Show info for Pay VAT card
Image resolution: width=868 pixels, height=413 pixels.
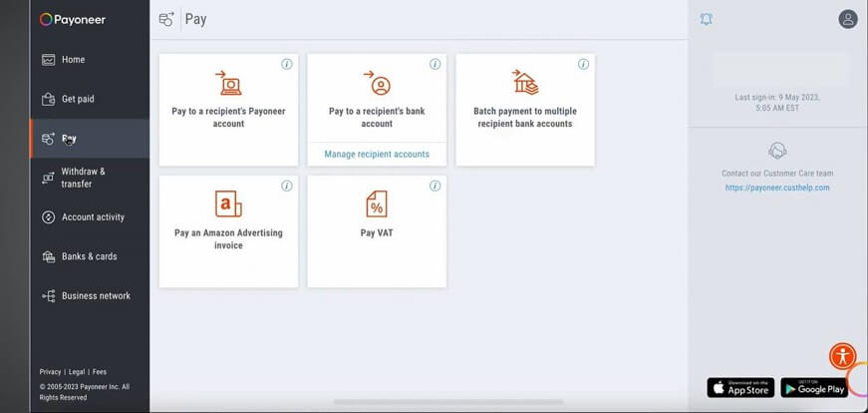pyautogui.click(x=435, y=187)
